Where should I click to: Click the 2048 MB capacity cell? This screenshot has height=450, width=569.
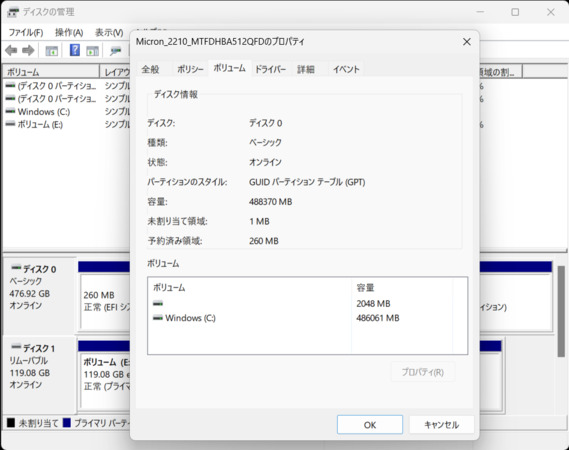point(373,303)
